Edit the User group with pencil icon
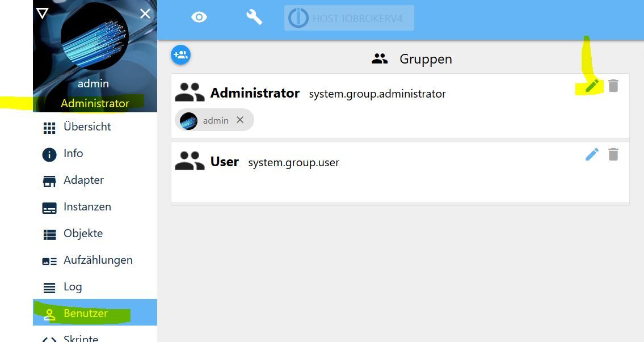644x342 pixels. pos(592,154)
